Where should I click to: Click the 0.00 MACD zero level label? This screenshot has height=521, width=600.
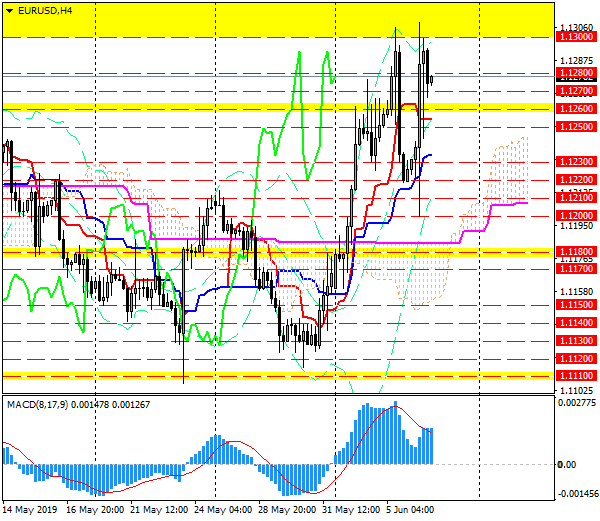(x=565, y=464)
